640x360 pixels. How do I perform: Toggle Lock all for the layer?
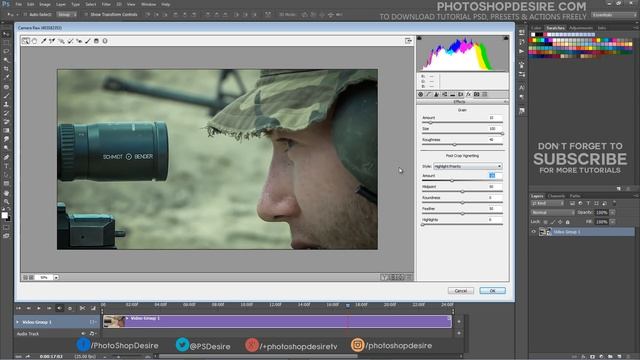point(568,222)
